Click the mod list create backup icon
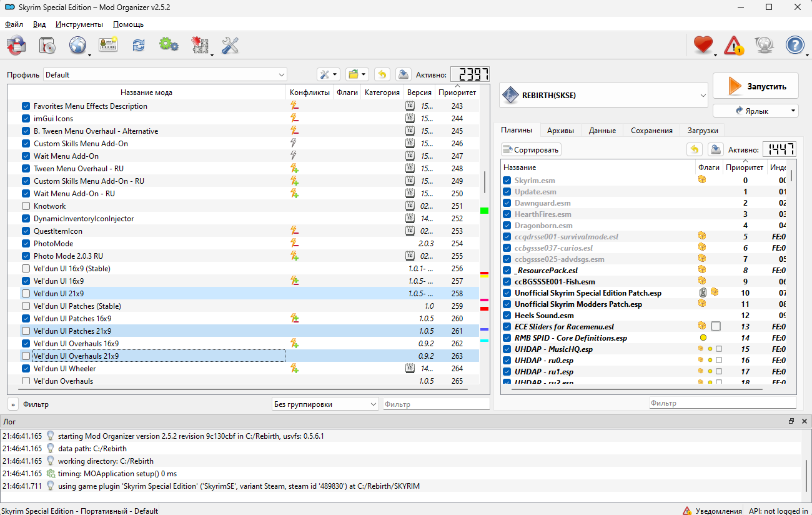 click(404, 74)
